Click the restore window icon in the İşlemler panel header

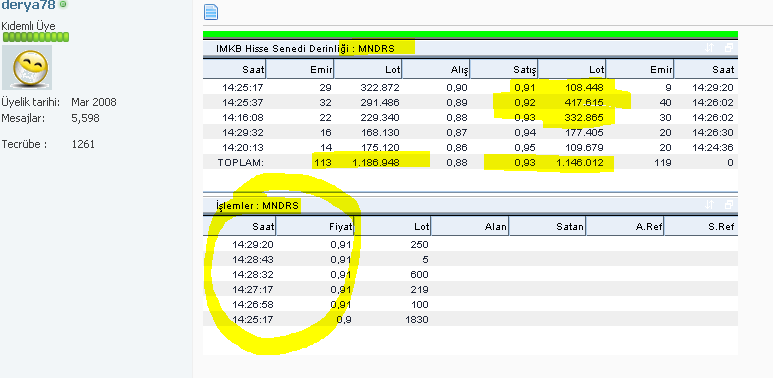coord(729,205)
